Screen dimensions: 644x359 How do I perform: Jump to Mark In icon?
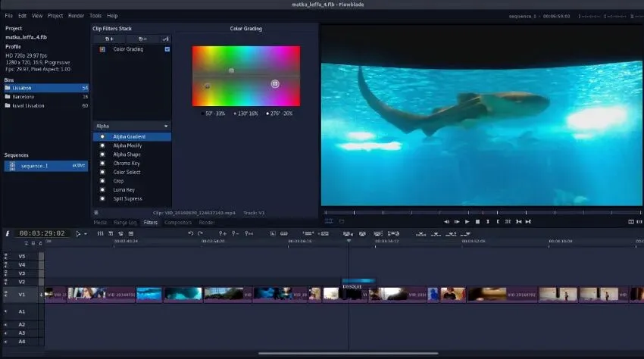click(x=519, y=221)
